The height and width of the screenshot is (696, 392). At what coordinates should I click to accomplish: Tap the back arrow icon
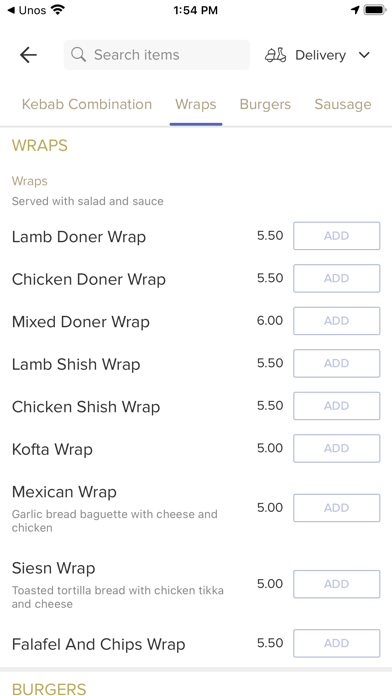28,55
